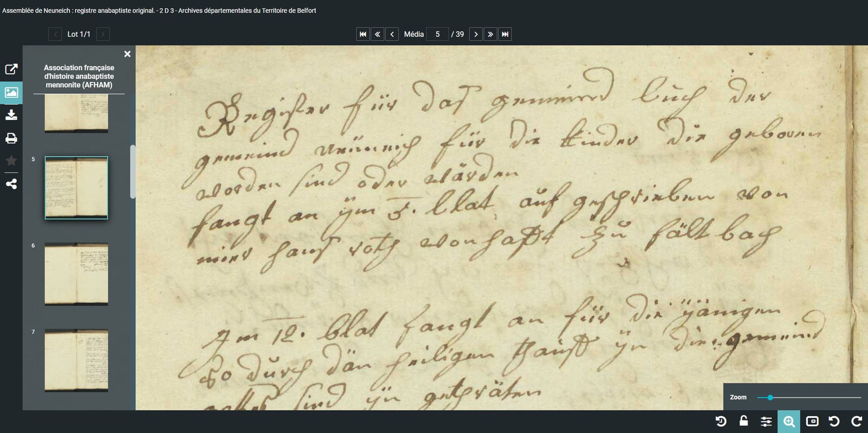Open the external link icon in sidebar
This screenshot has width=868, height=433.
(x=11, y=69)
